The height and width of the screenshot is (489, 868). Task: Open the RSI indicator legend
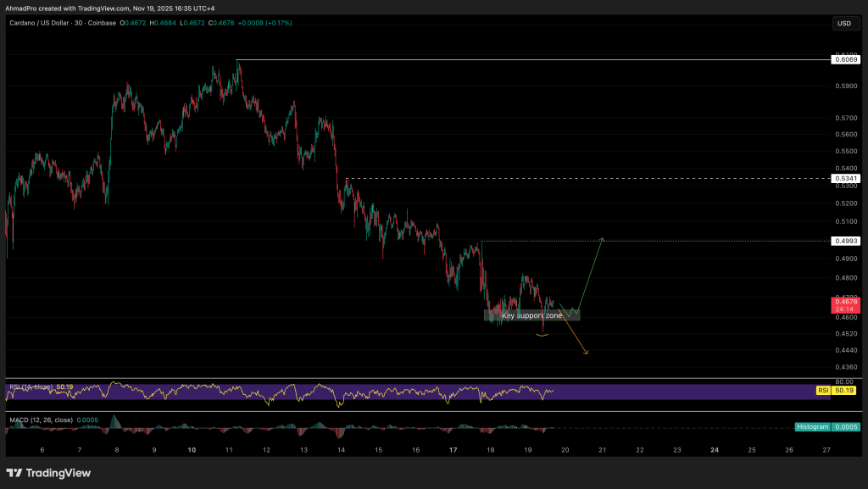click(30, 387)
